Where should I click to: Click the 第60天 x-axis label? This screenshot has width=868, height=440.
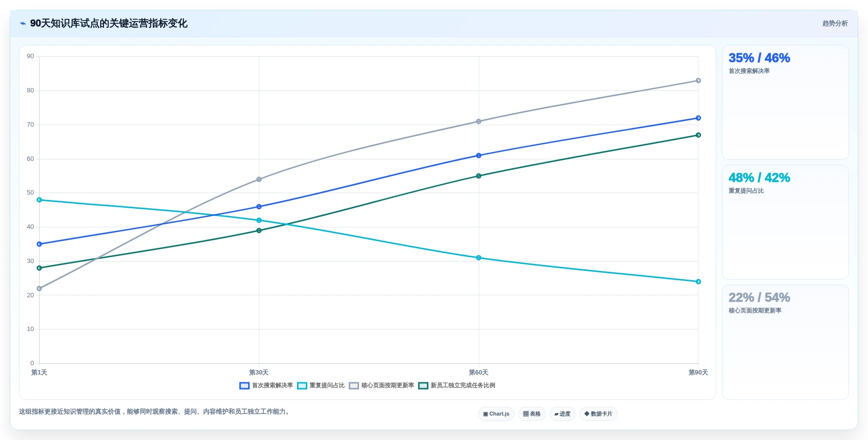479,373
